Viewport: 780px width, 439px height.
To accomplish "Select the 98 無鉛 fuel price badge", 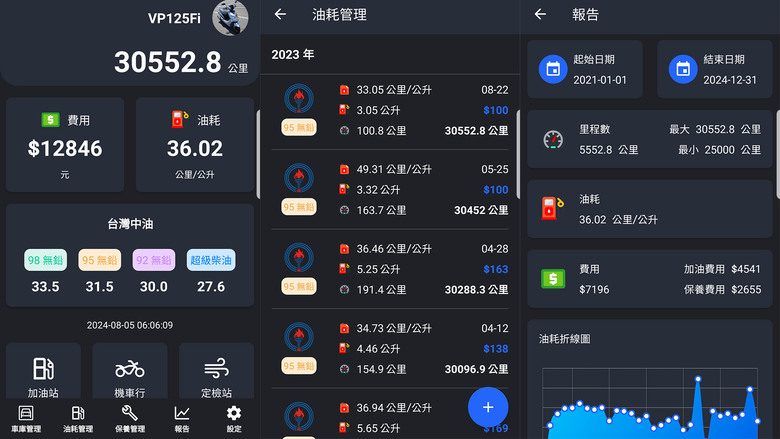I will [x=45, y=260].
